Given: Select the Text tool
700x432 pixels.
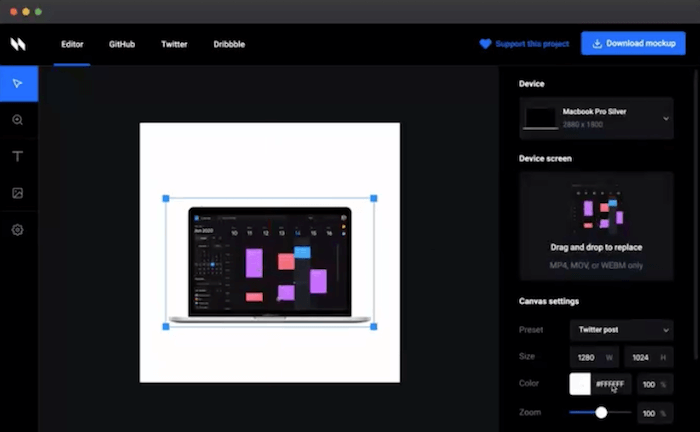Looking at the screenshot, I should pos(18,157).
